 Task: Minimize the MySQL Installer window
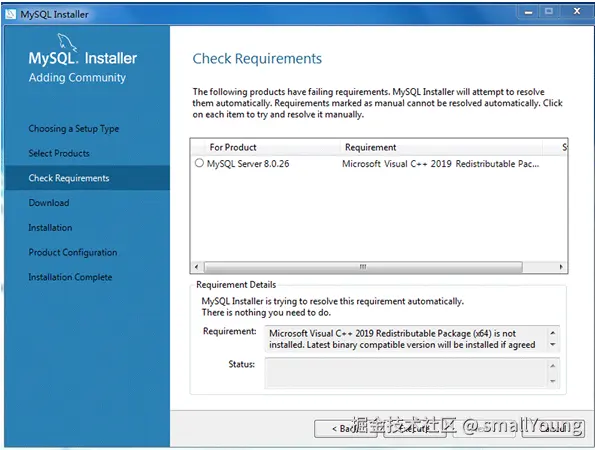click(528, 12)
